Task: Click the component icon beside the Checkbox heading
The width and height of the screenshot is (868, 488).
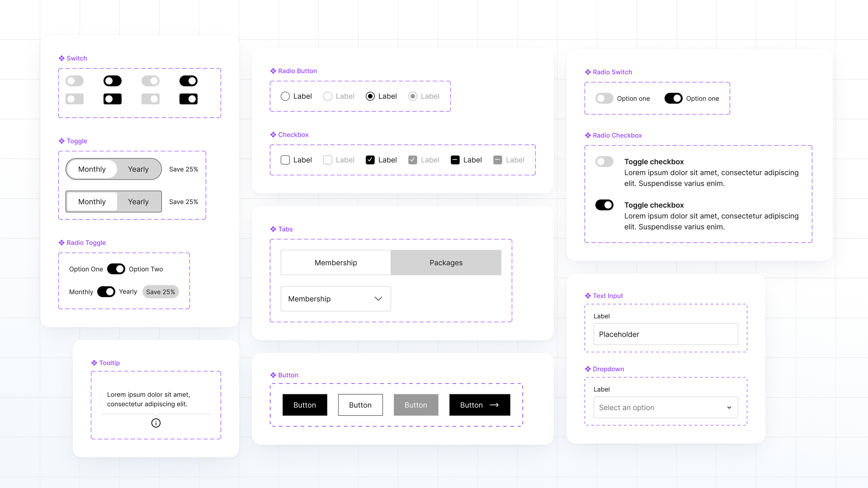Action: 273,135
